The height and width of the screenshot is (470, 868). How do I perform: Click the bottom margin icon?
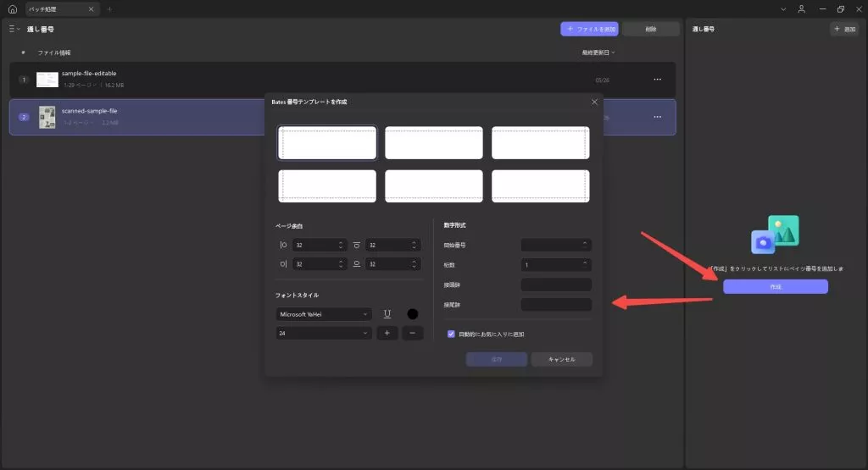click(357, 264)
